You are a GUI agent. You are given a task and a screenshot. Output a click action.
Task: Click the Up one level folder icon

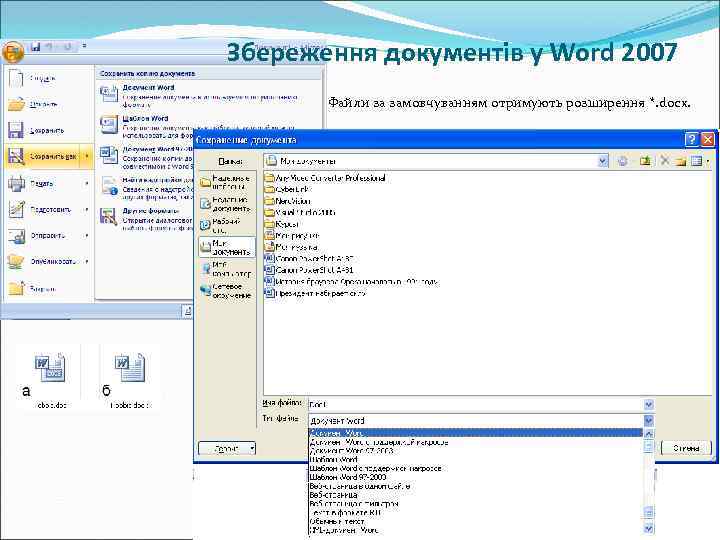coord(645,161)
